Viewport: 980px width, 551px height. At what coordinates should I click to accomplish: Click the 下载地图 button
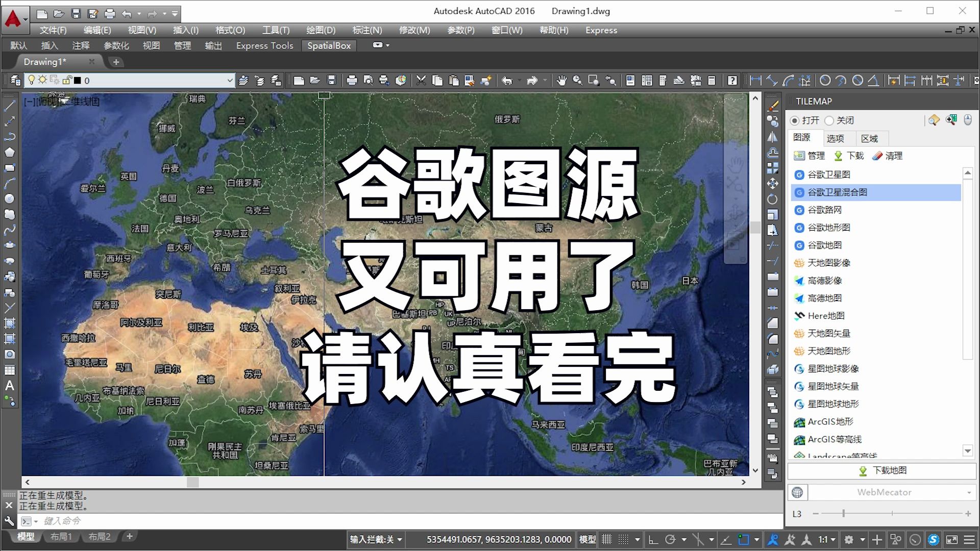coord(882,470)
